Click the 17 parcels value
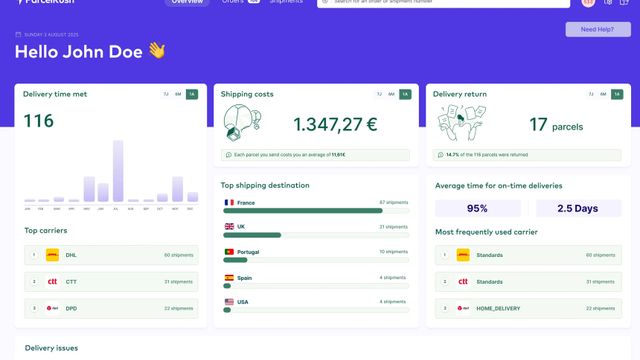Viewport: 640px width, 360px height. [556, 125]
